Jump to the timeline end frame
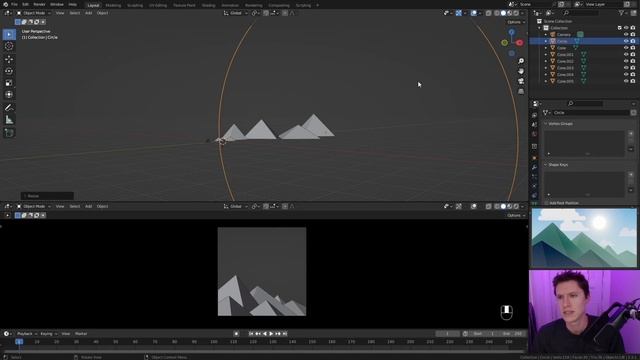This screenshot has width=640, height=360. [x=285, y=334]
